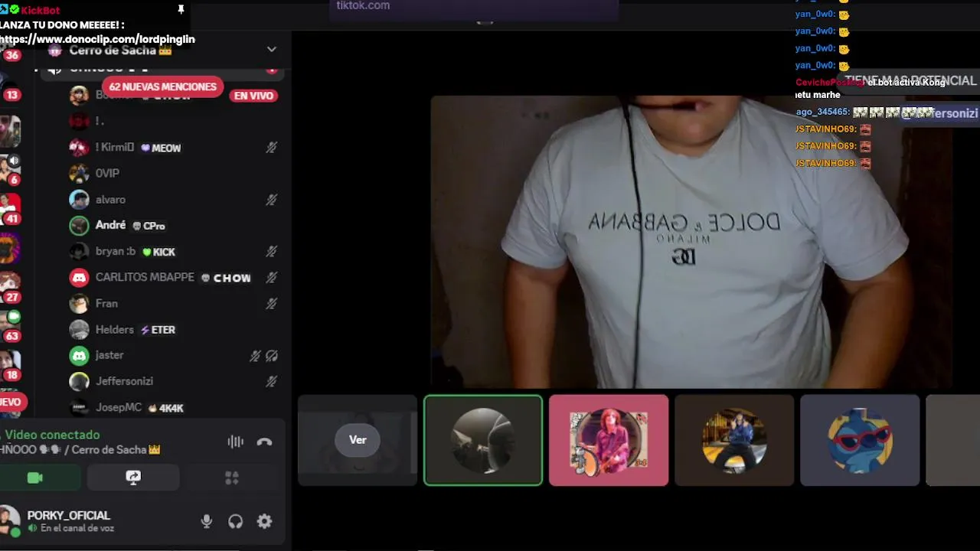980x551 pixels.
Task: Click the KickBot name in overlay
Action: pos(40,10)
